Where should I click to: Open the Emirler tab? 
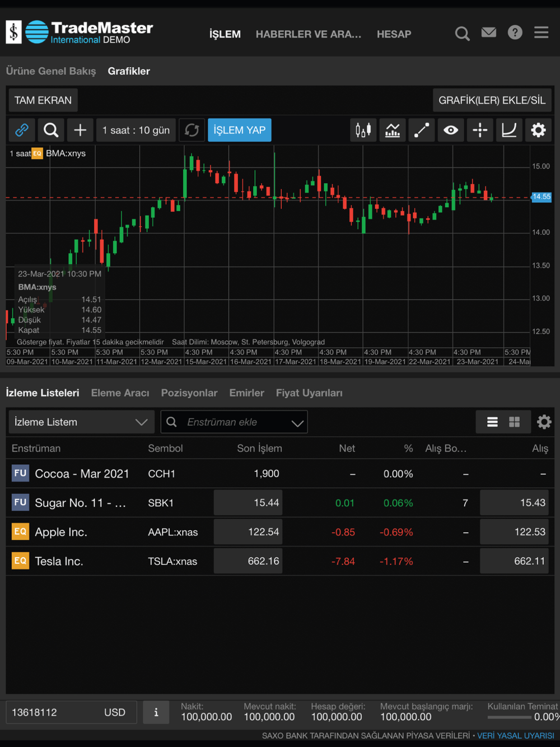(x=247, y=393)
